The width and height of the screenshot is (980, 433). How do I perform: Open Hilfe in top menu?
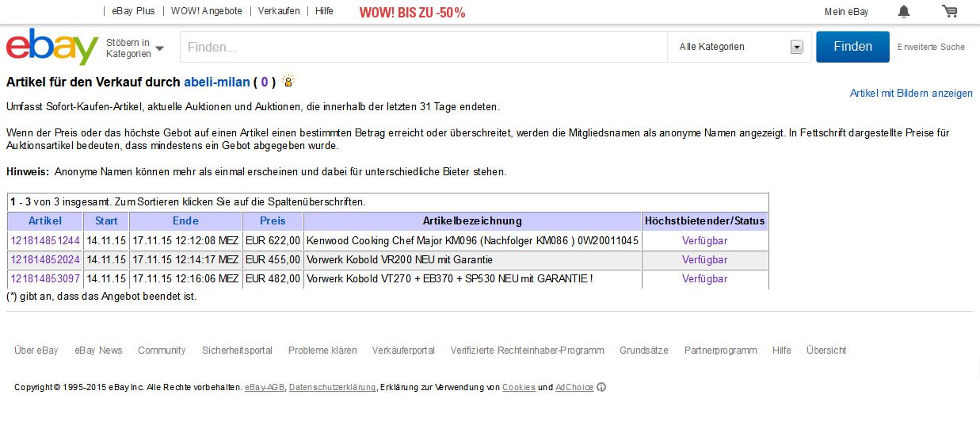point(324,11)
